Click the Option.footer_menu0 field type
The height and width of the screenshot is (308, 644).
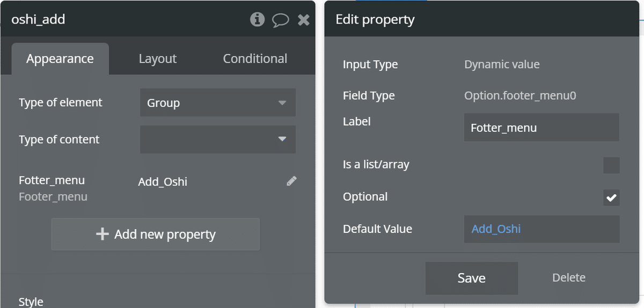tap(520, 96)
